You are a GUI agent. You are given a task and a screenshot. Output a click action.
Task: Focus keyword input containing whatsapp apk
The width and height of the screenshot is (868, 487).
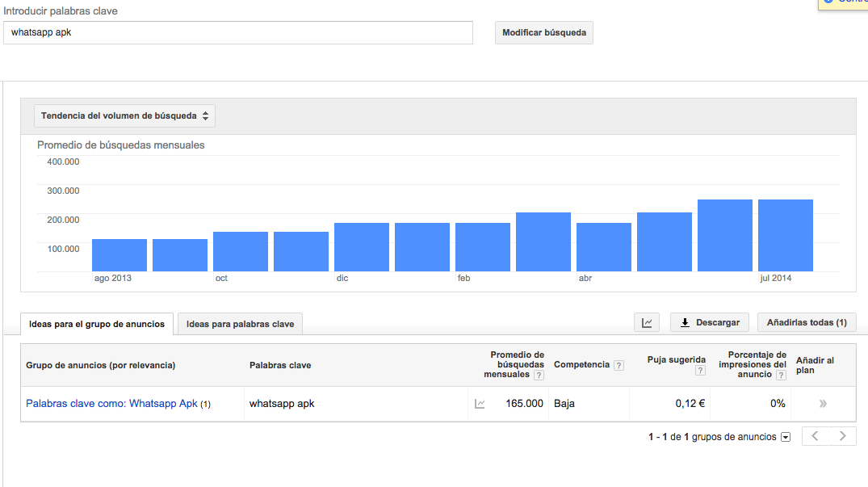tap(238, 32)
